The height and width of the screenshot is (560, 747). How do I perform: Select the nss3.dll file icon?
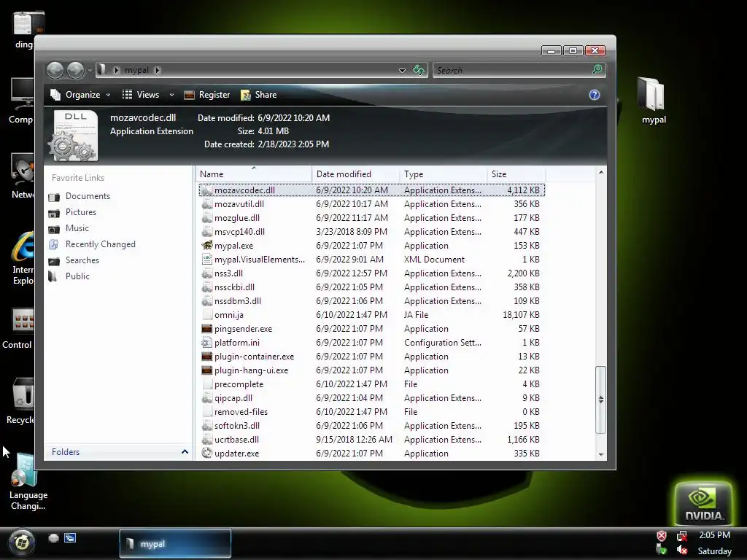206,273
